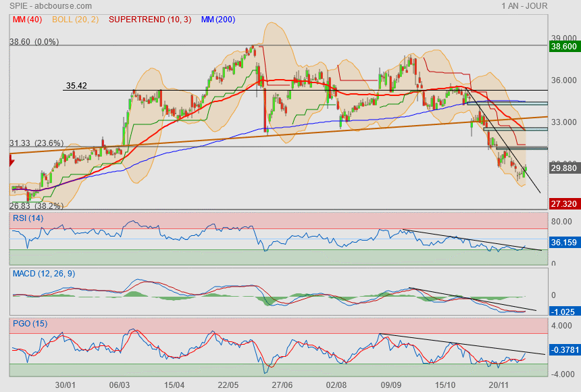This screenshot has height=392, width=581.
Task: Click the 20/11 date axis label
Action: [x=499, y=385]
